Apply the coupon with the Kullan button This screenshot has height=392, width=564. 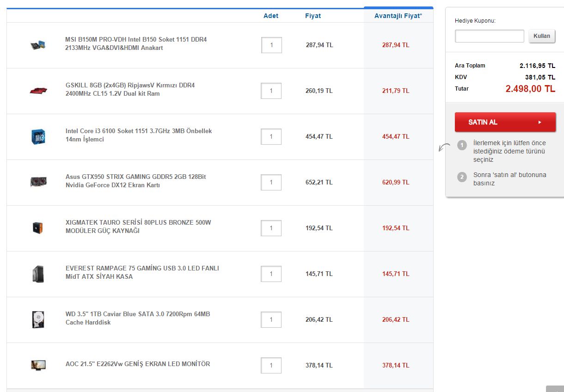(542, 36)
